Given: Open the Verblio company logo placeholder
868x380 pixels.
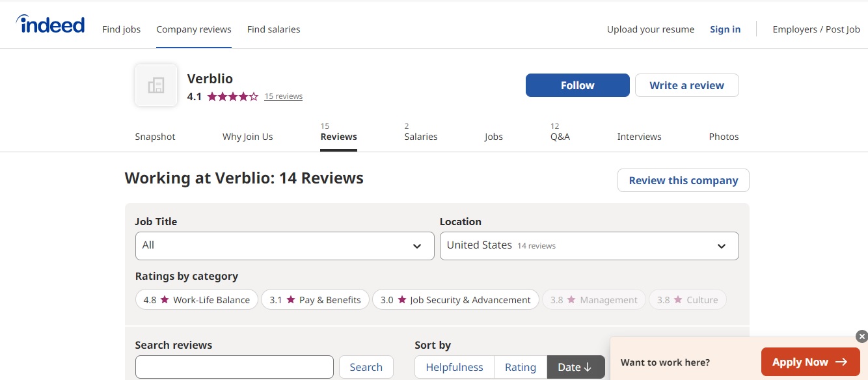Looking at the screenshot, I should point(156,85).
